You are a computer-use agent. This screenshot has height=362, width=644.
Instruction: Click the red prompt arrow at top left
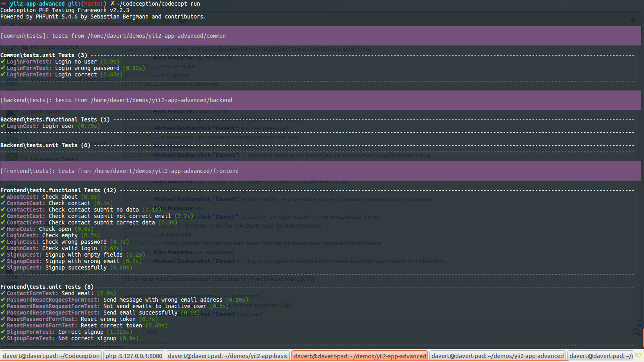3,4
